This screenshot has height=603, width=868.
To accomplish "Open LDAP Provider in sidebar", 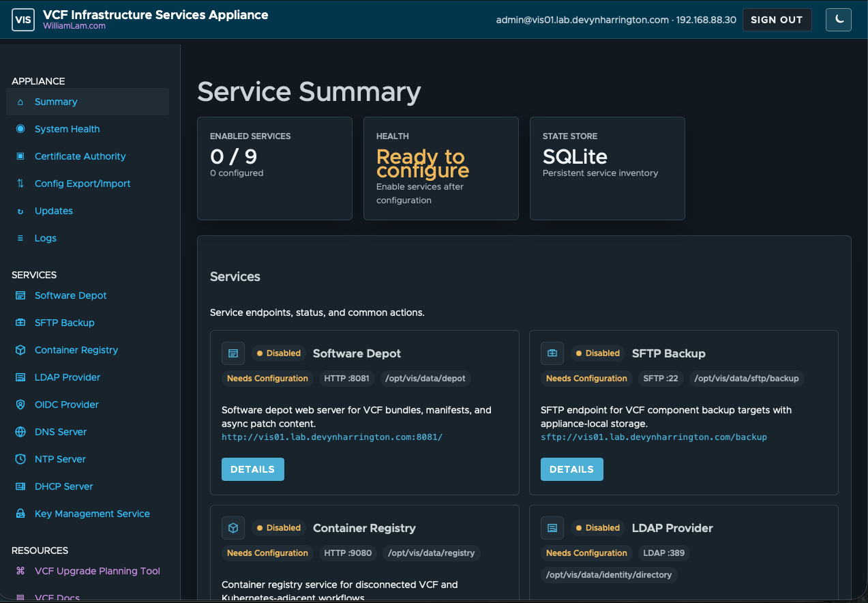I will point(87,377).
